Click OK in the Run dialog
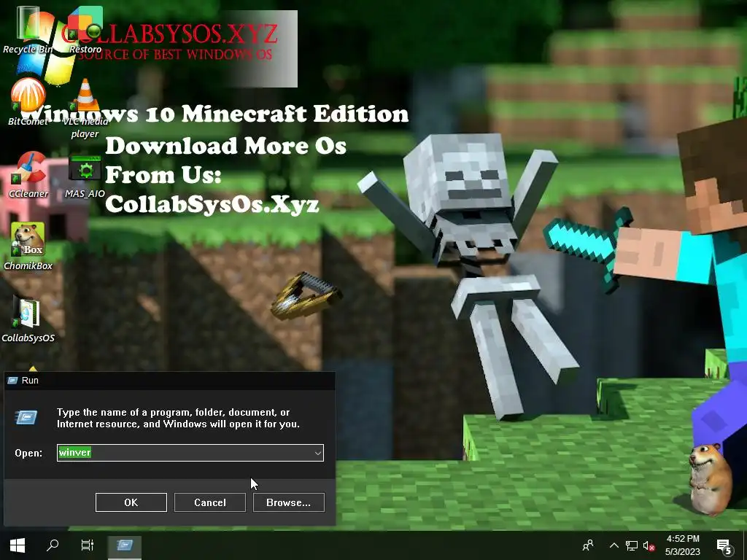The height and width of the screenshot is (560, 747). click(x=131, y=502)
